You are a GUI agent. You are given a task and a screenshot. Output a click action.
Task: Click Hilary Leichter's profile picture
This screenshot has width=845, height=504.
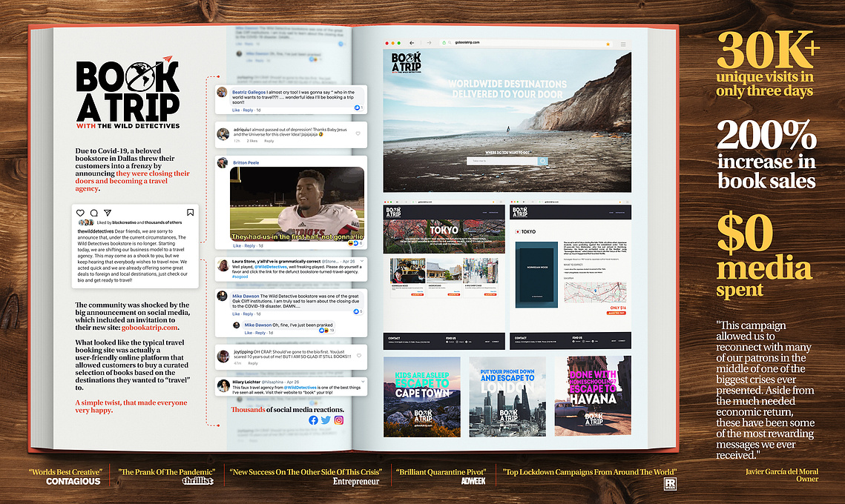pyautogui.click(x=223, y=385)
